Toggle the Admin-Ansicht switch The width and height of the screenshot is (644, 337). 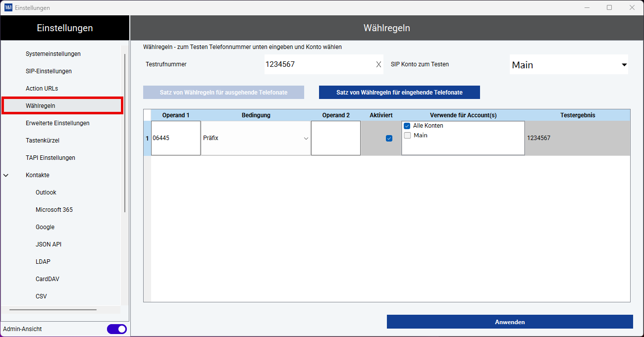[117, 329]
